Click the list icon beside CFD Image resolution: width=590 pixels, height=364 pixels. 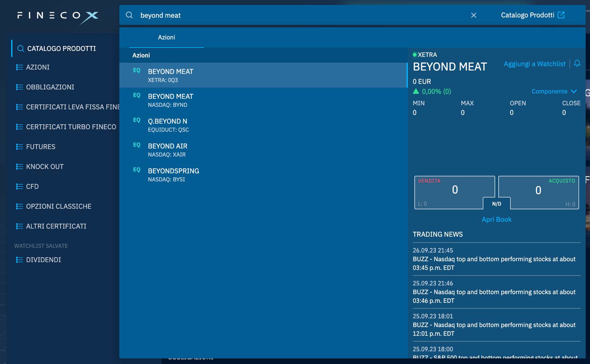(x=20, y=186)
